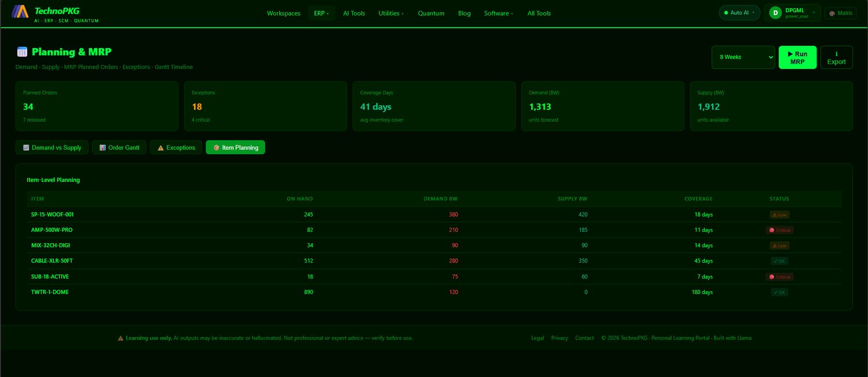Screen dimensions: 868x377
Task: Click the warning icon in the footer disclaimer
Action: (120, 338)
